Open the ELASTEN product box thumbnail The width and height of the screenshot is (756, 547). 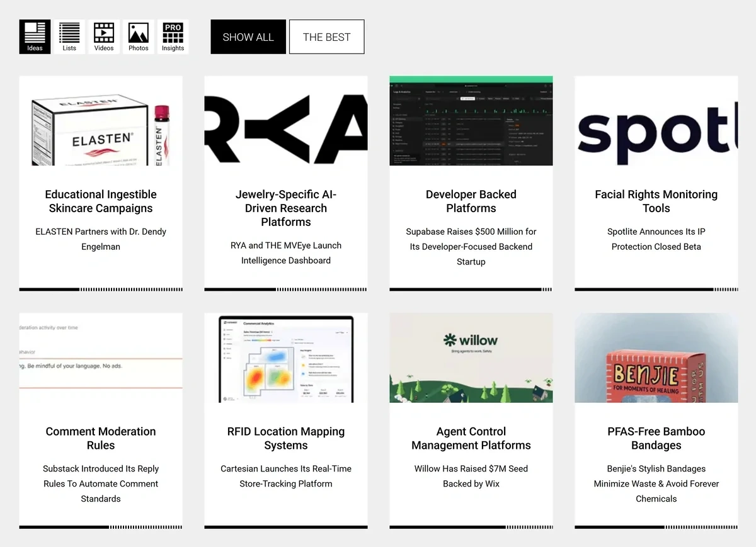(101, 121)
